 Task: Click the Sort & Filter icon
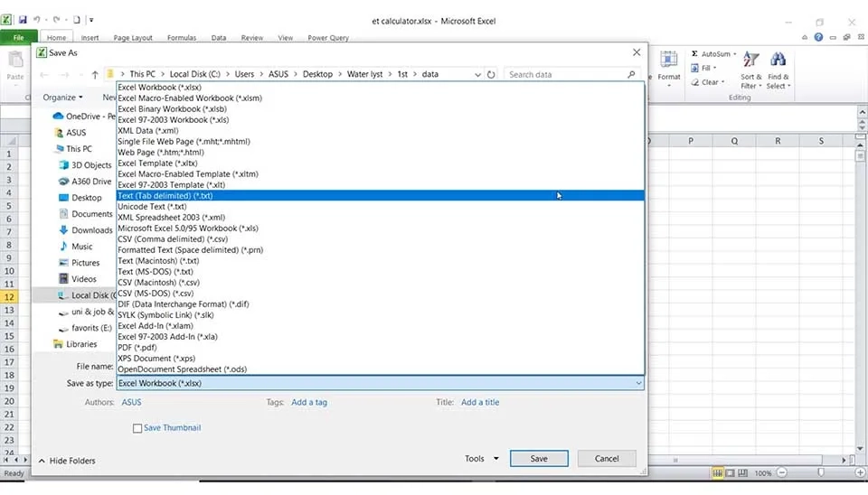point(750,61)
